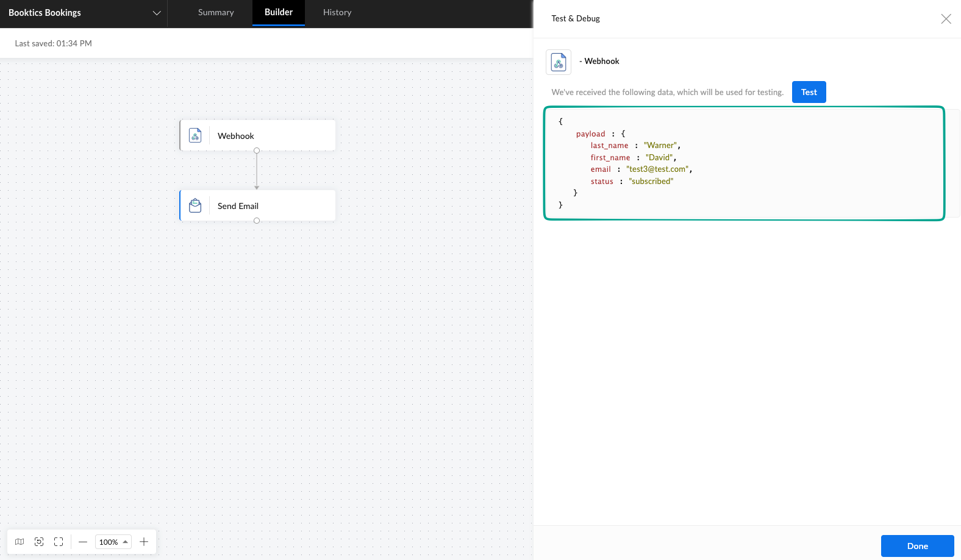The image size is (961, 560).
Task: Click the blue Test button
Action: click(x=809, y=92)
